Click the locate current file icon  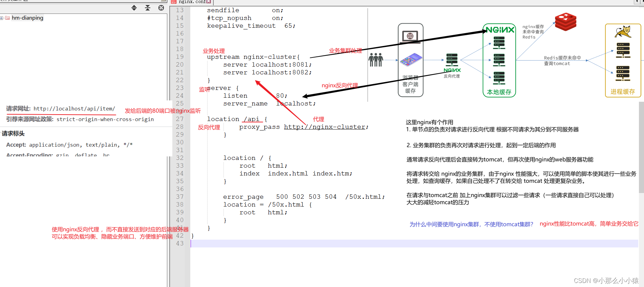161,8
